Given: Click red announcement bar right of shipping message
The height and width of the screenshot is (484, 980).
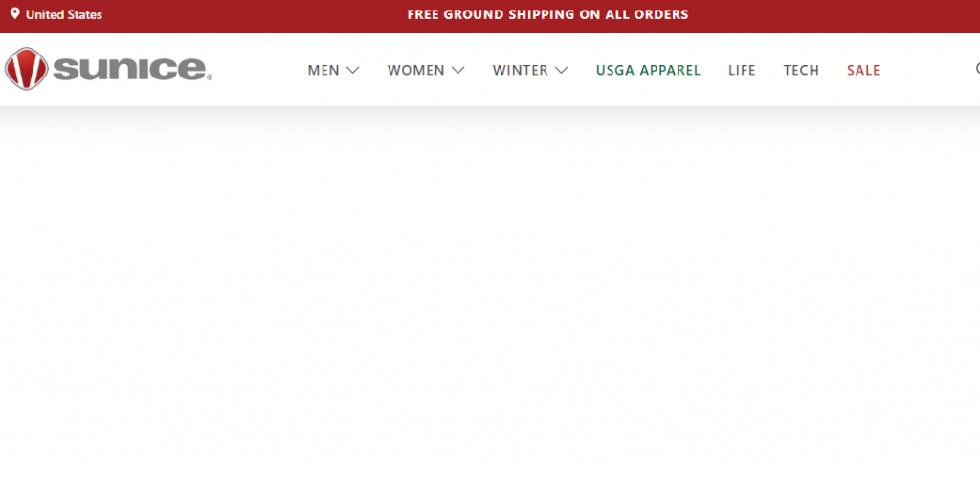Looking at the screenshot, I should [x=832, y=16].
